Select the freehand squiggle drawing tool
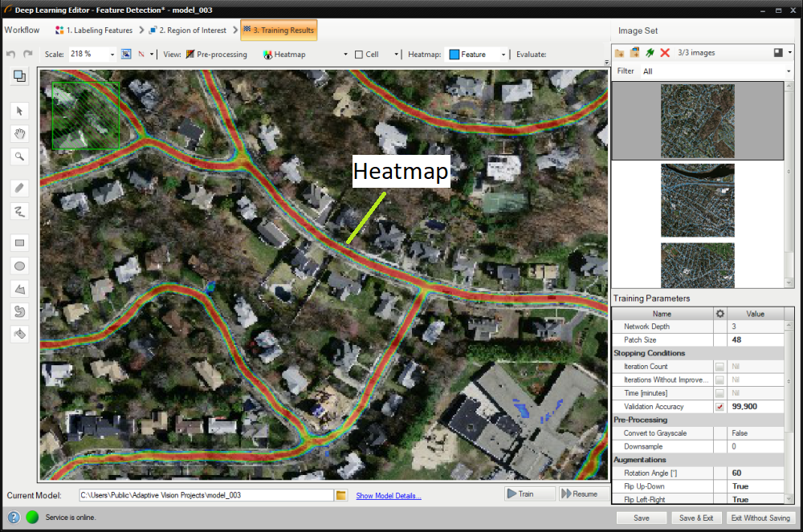803x532 pixels. coord(20,211)
